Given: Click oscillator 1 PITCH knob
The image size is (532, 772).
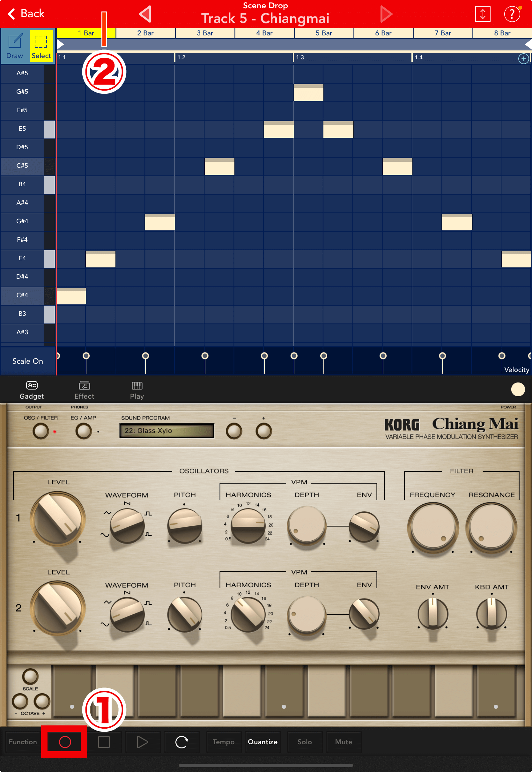Looking at the screenshot, I should pyautogui.click(x=185, y=526).
